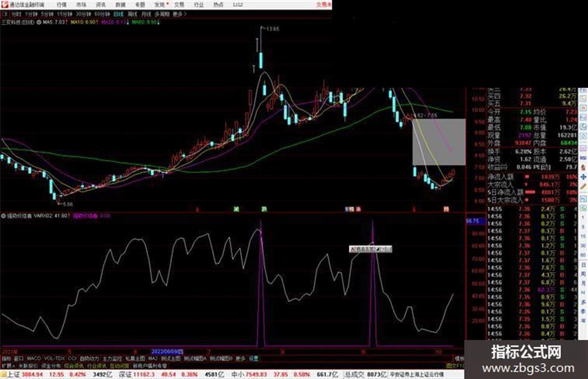Open the 交易 menu
The image size is (588, 379).
click(x=179, y=4)
